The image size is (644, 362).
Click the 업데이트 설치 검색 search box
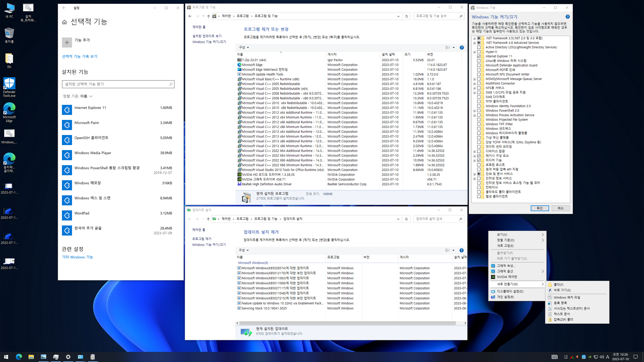[439, 219]
